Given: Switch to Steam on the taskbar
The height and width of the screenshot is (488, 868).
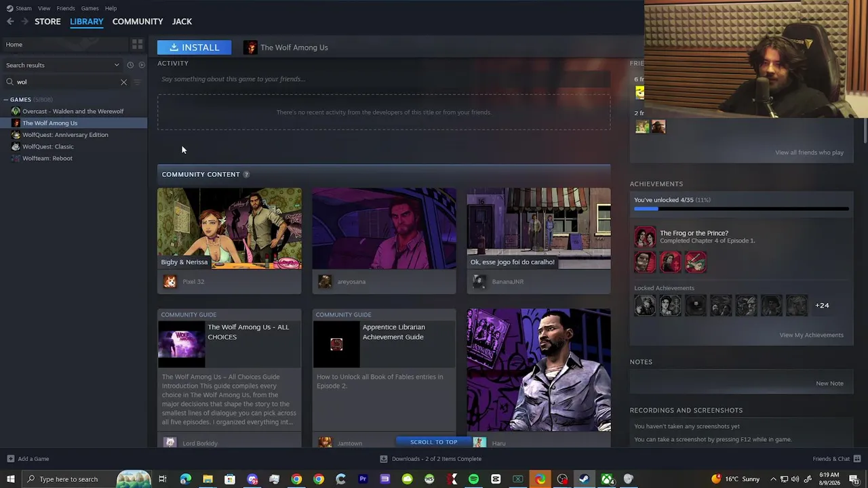Looking at the screenshot, I should [x=584, y=479].
